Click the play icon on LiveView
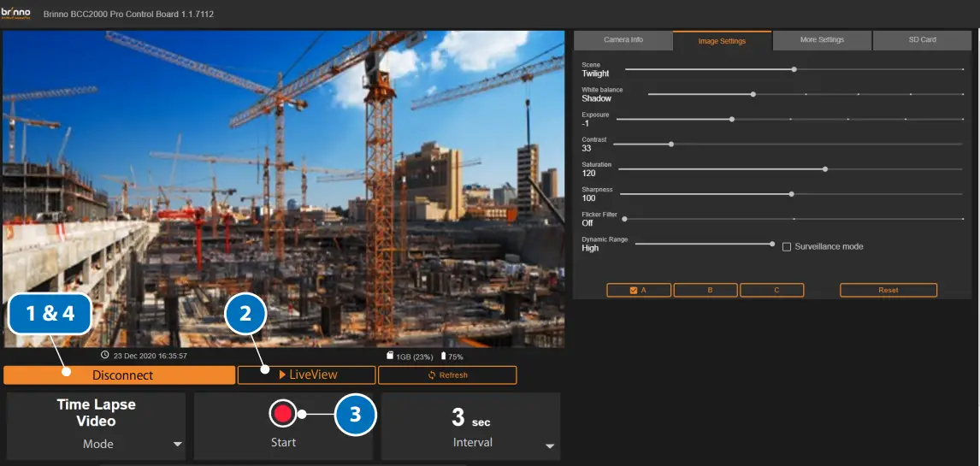The height and width of the screenshot is (466, 980). pos(282,375)
